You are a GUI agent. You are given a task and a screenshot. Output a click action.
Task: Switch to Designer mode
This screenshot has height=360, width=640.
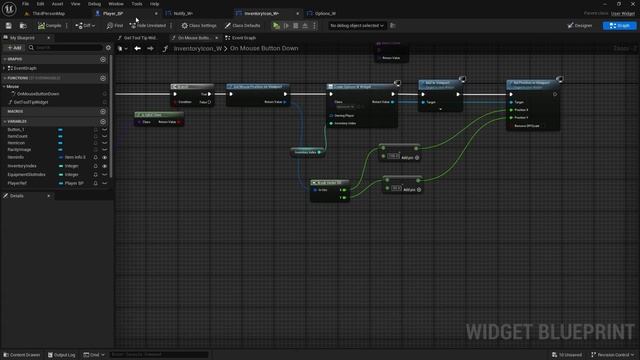click(x=580, y=26)
